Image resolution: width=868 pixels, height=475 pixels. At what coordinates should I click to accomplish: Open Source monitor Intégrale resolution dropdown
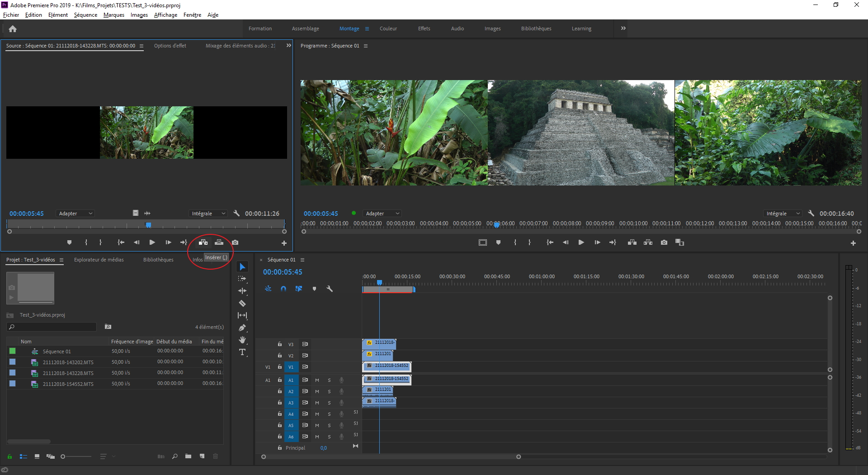[x=208, y=213]
